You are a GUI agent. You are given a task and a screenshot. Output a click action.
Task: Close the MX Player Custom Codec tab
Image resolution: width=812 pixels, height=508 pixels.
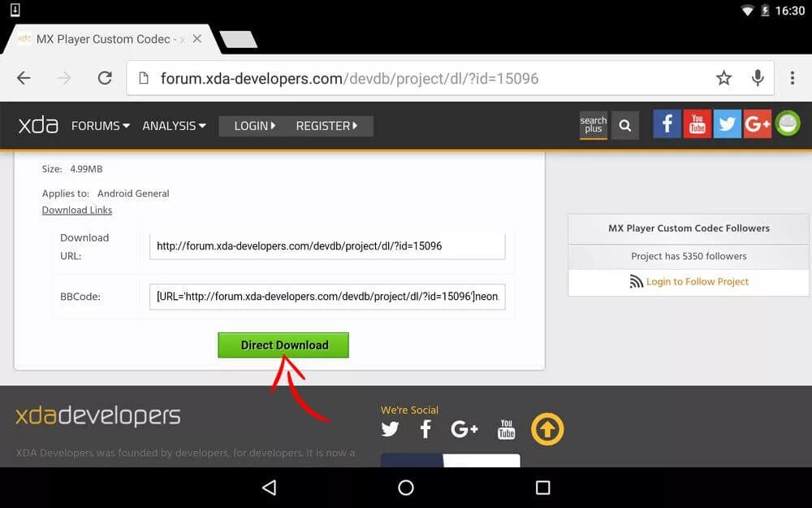(197, 39)
